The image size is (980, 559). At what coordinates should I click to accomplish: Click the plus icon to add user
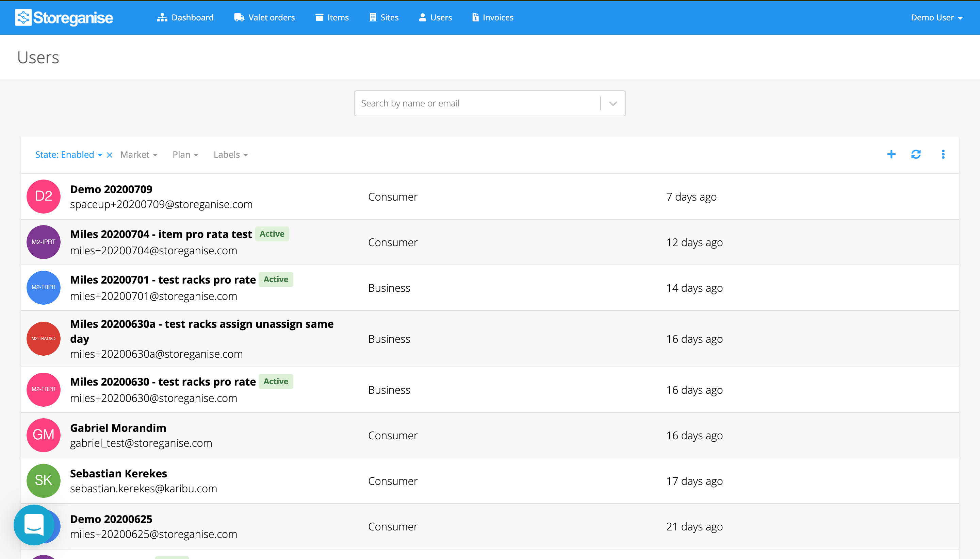tap(891, 154)
